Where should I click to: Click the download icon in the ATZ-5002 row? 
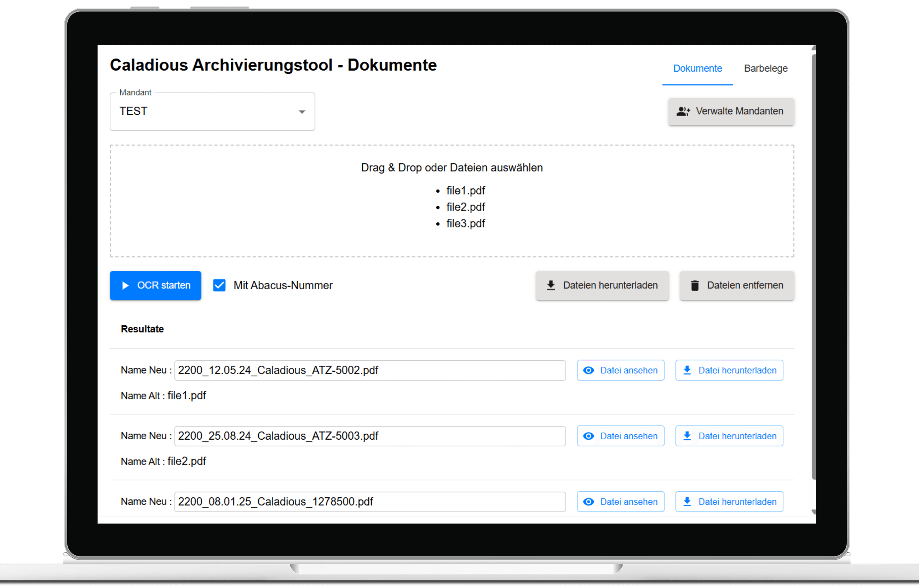(687, 370)
